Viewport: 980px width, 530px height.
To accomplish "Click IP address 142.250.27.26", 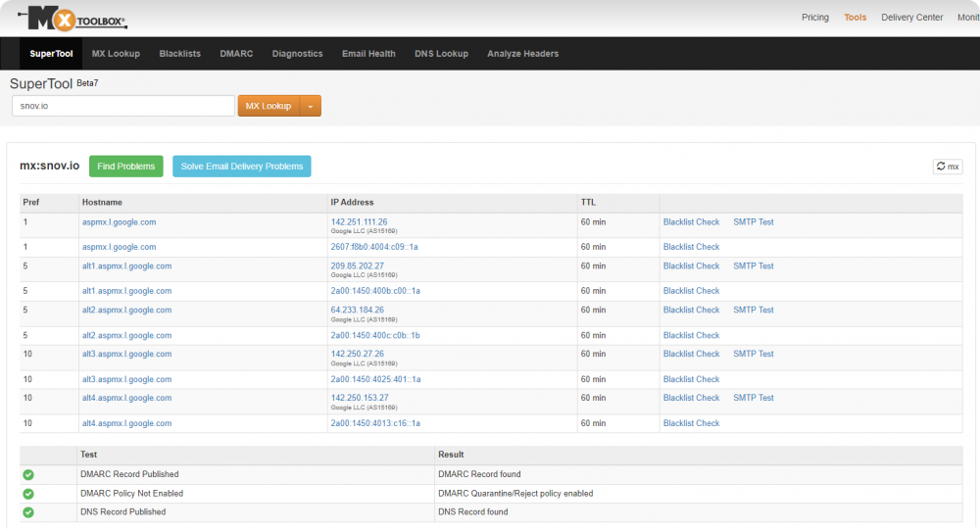I will (x=357, y=354).
